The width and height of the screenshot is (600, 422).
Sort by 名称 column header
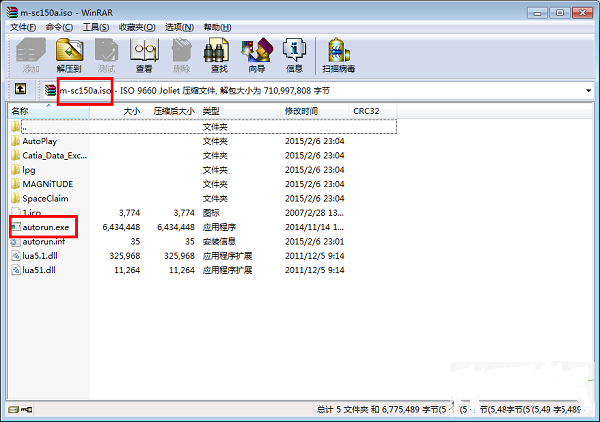(x=49, y=111)
